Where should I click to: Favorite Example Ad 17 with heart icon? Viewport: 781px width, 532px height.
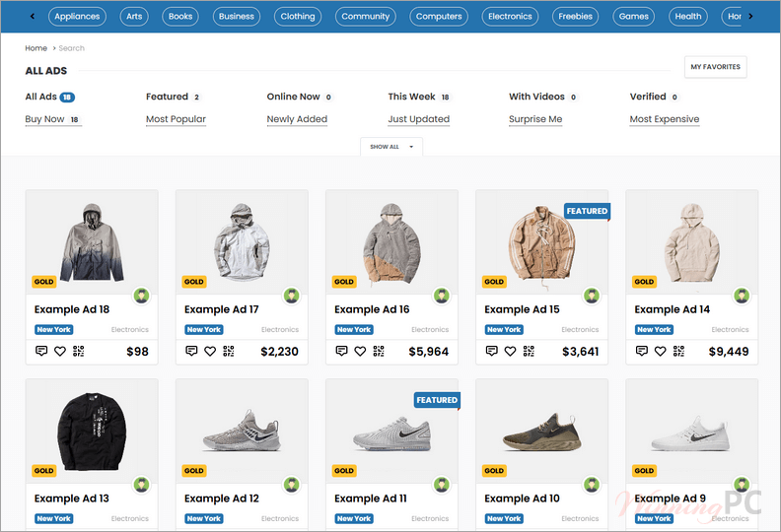[x=210, y=352]
